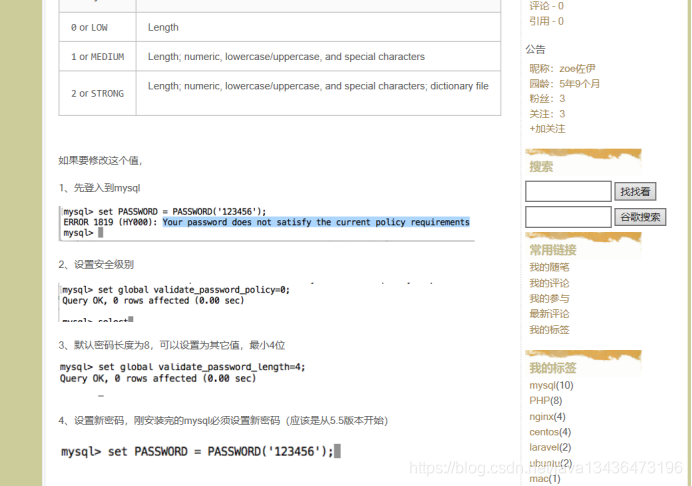Click the MEDIUM policy description text
Image resolution: width=692 pixels, height=486 pixels.
pyautogui.click(x=286, y=57)
